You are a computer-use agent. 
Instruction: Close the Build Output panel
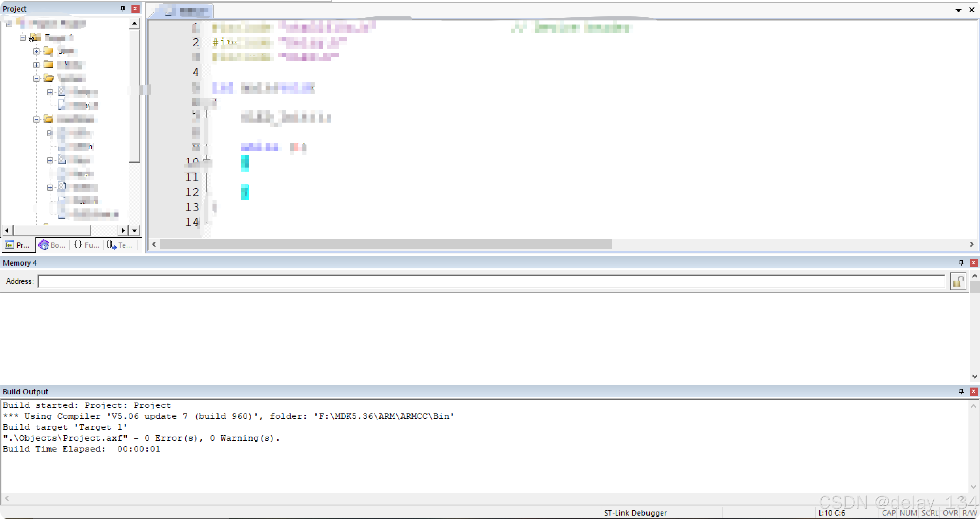[x=974, y=391]
